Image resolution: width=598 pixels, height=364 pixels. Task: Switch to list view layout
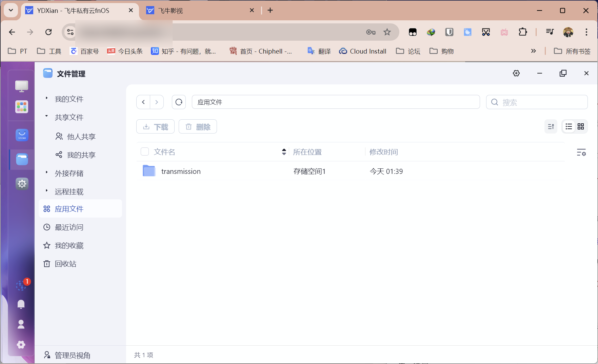click(569, 126)
